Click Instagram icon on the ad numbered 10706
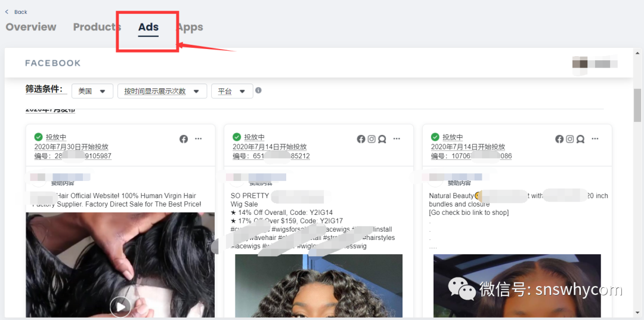This screenshot has height=320, width=644. click(570, 139)
